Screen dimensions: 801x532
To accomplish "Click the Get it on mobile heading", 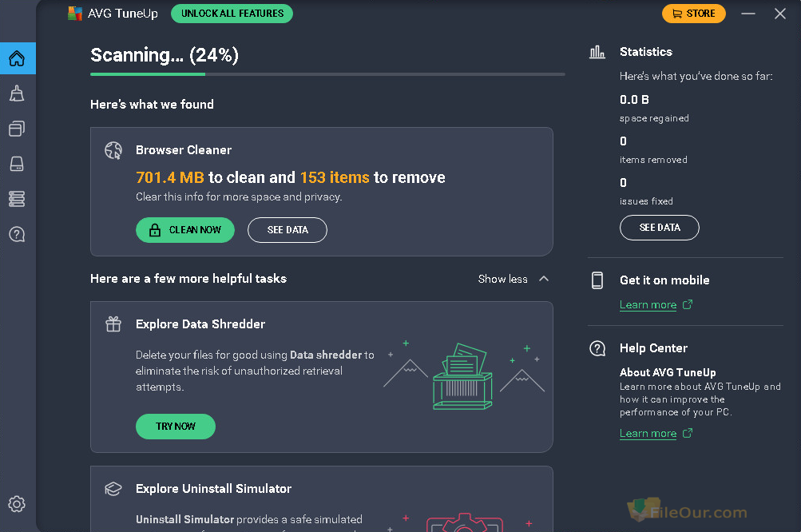I will tap(664, 280).
